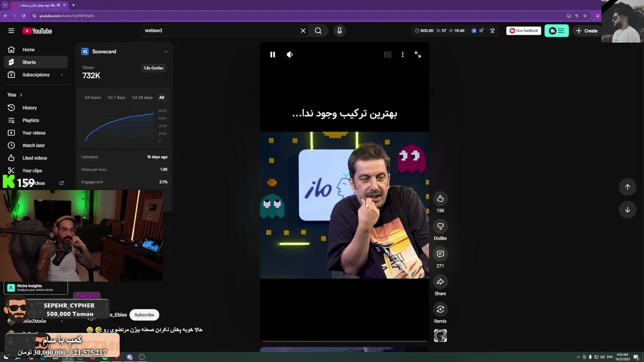The width and height of the screenshot is (644, 362).
Task: Subscribe to the Shorts channel
Action: [144, 315]
